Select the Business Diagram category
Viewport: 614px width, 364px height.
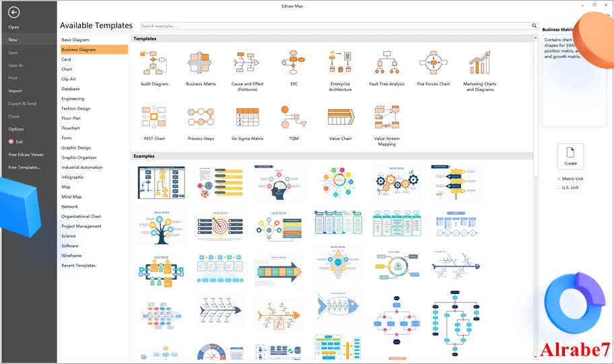(x=94, y=50)
